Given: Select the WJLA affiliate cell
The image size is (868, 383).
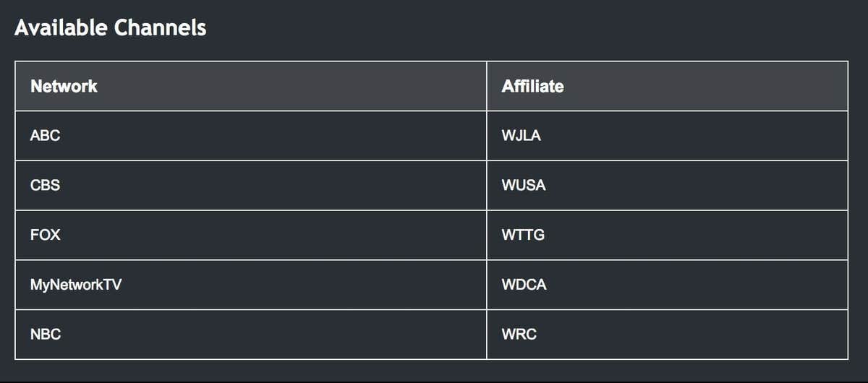Looking at the screenshot, I should tap(521, 135).
